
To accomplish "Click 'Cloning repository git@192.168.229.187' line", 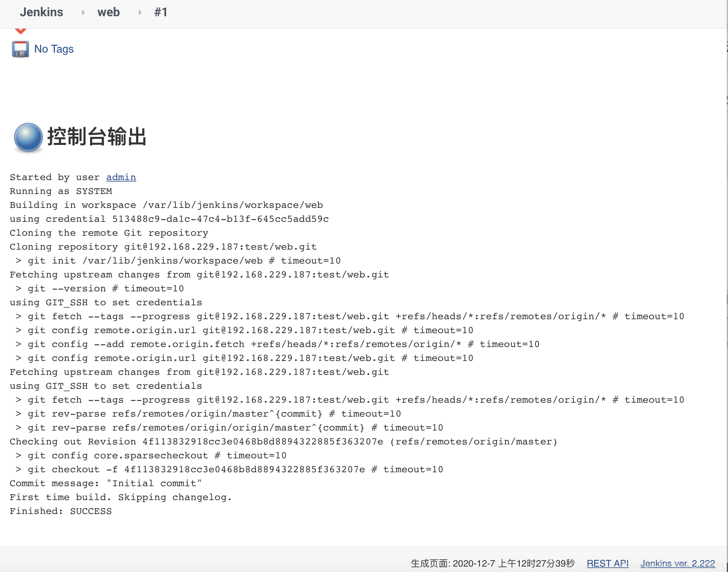I will [x=163, y=247].
